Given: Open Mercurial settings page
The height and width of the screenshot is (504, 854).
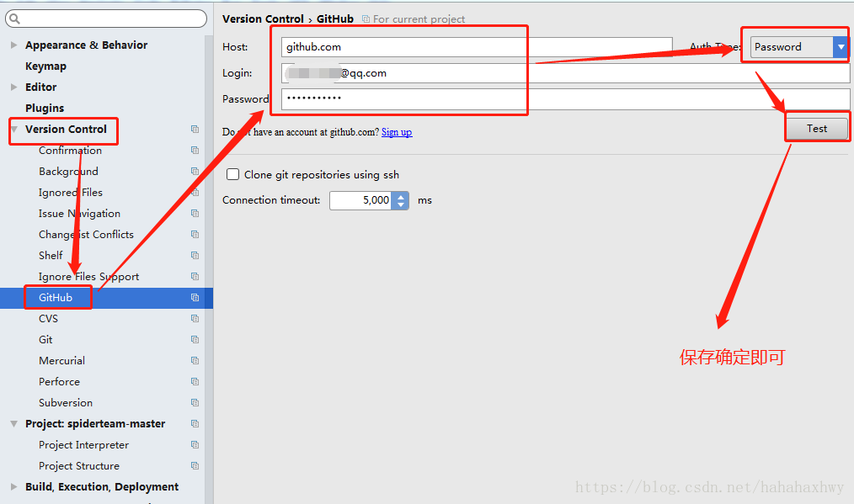Looking at the screenshot, I should pyautogui.click(x=62, y=360).
